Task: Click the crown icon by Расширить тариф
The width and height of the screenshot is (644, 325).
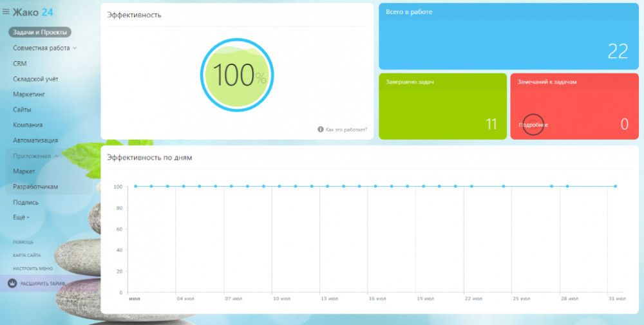Action: [x=12, y=283]
